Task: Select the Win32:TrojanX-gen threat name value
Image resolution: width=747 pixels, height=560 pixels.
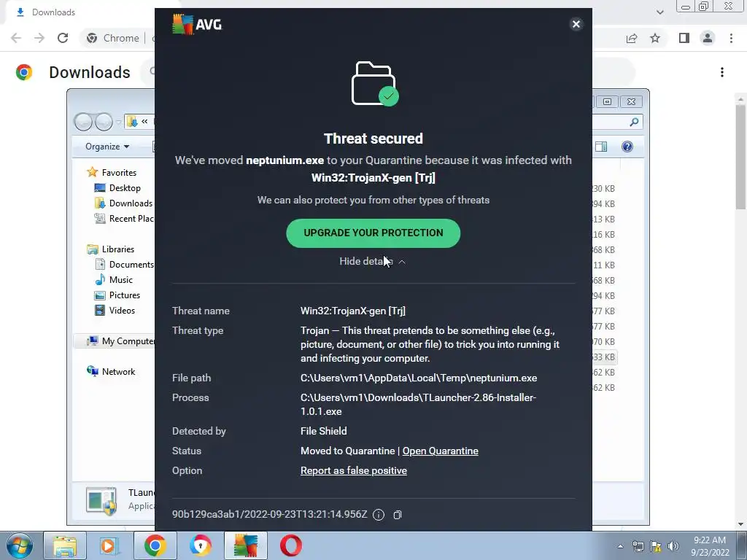Action: (x=353, y=311)
